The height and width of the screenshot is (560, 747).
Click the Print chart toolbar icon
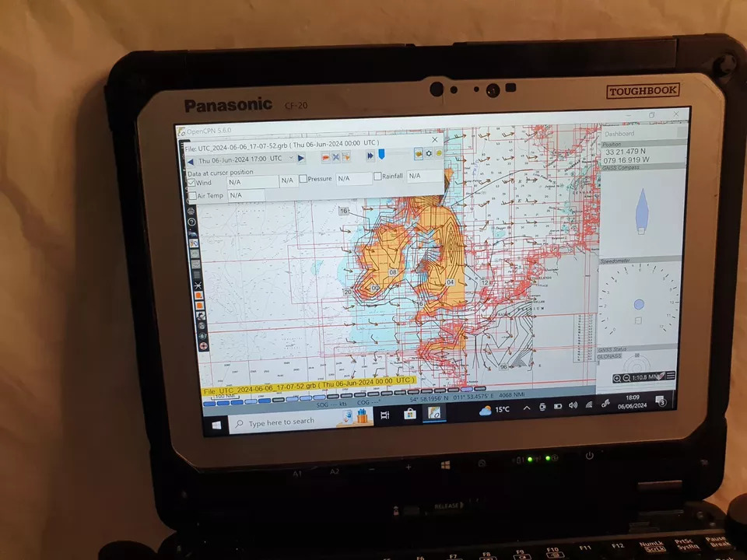click(x=191, y=211)
